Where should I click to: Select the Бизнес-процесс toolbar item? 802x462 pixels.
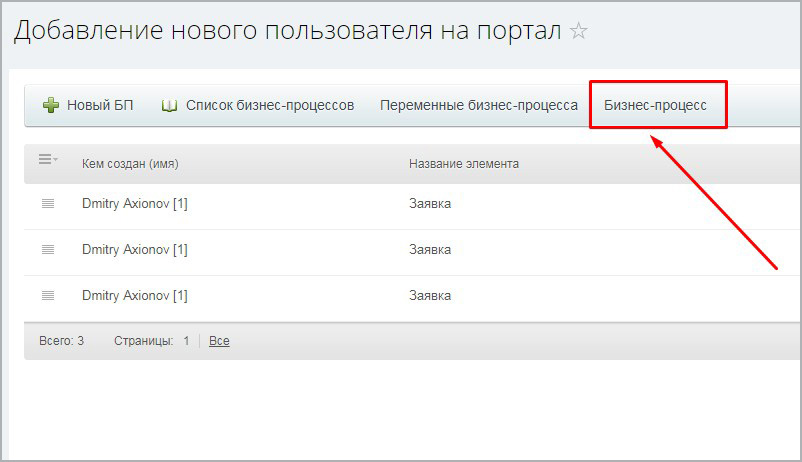pyautogui.click(x=655, y=105)
